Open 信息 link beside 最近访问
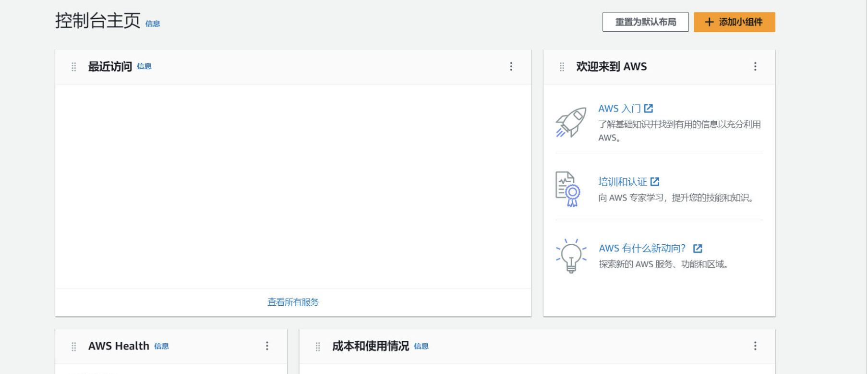 click(x=144, y=66)
